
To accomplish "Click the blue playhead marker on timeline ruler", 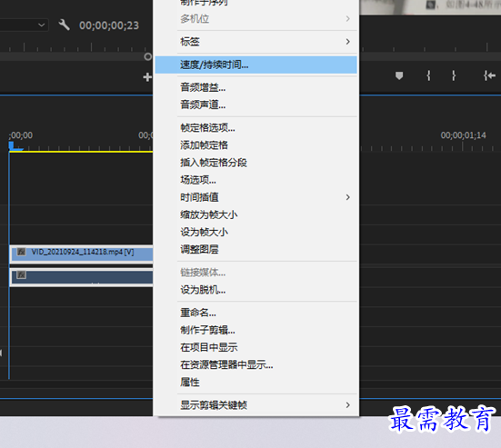I will point(12,146).
